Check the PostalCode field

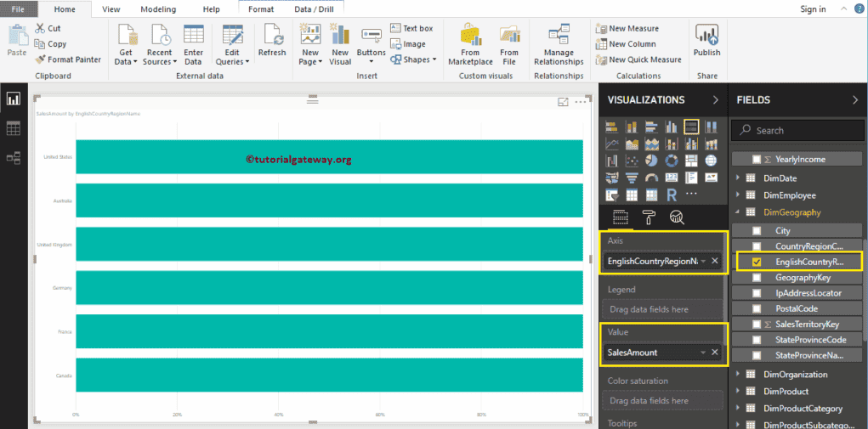[757, 308]
